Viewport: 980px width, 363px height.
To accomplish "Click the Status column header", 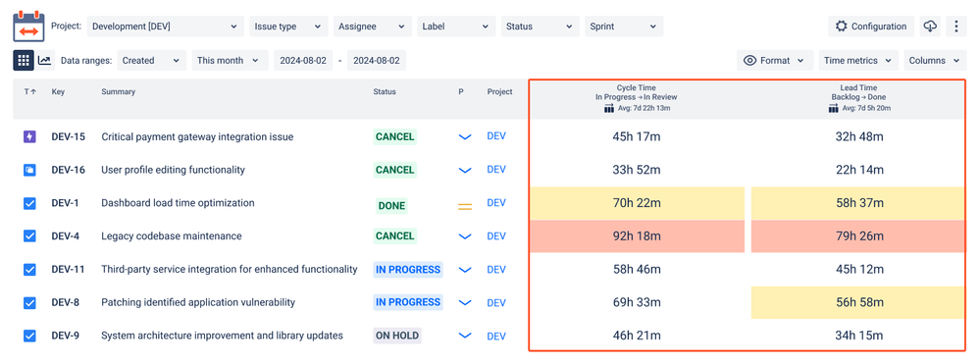I will (x=385, y=92).
